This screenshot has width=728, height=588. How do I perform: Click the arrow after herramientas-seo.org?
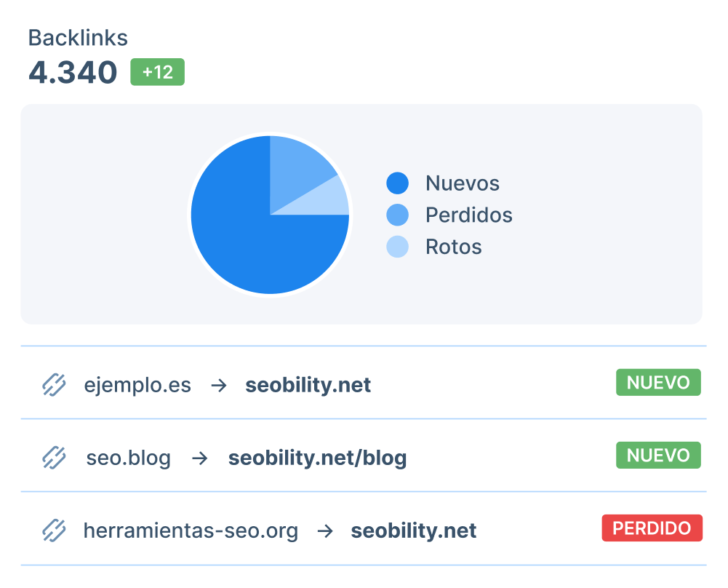pos(325,531)
